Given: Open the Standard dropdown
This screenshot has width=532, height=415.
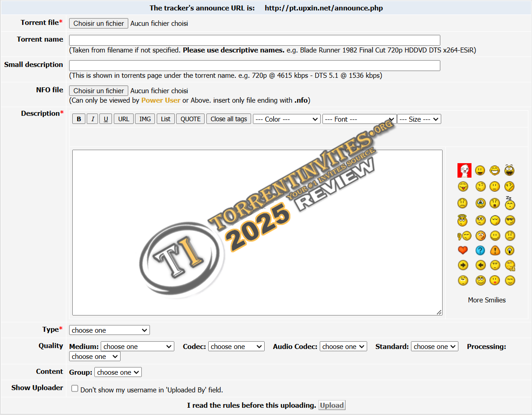Looking at the screenshot, I should pyautogui.click(x=434, y=346).
